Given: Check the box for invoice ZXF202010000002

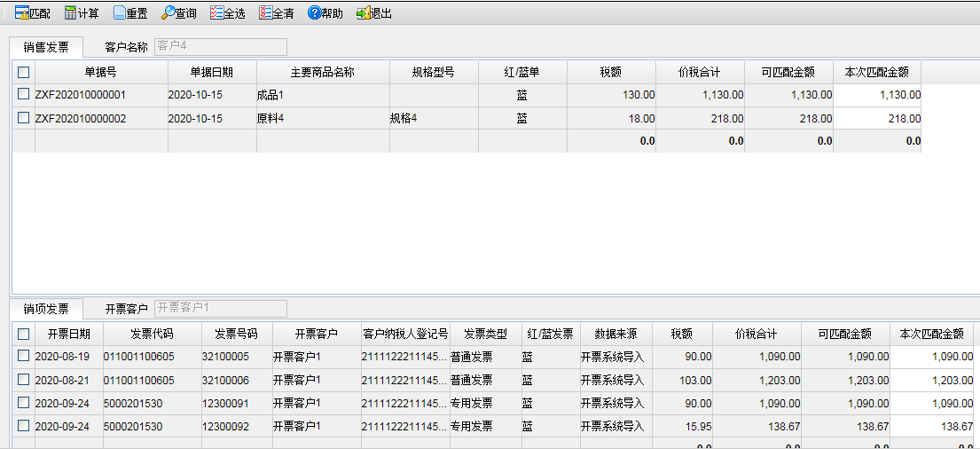Looking at the screenshot, I should (x=24, y=118).
